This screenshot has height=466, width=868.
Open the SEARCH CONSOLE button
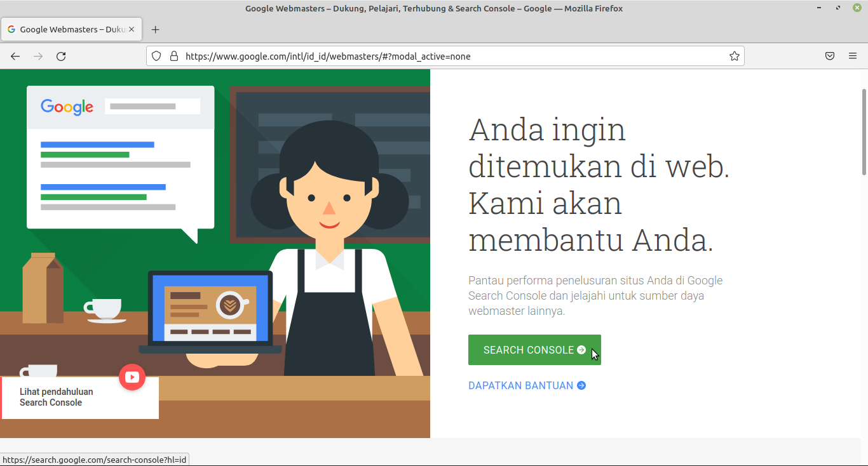point(534,350)
